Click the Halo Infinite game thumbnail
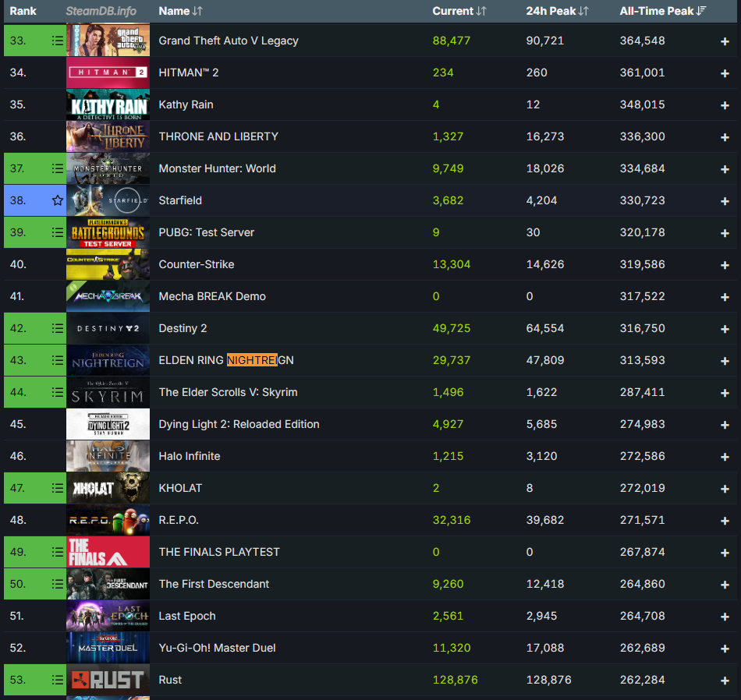Image resolution: width=741 pixels, height=700 pixels. coord(108,456)
